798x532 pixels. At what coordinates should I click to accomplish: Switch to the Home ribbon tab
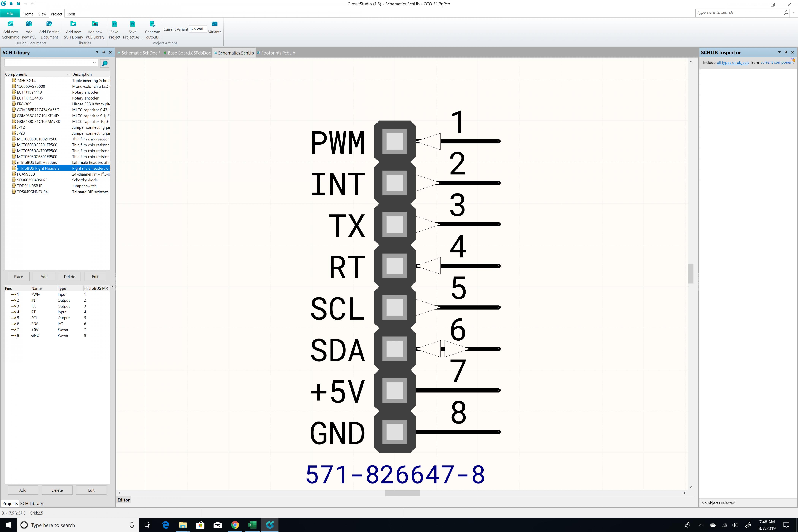point(28,14)
